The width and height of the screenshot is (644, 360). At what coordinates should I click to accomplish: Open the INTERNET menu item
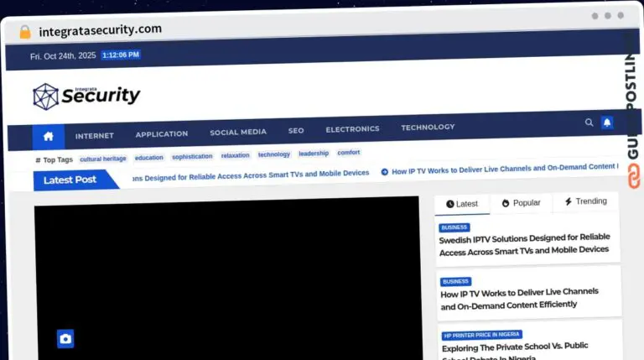pyautogui.click(x=95, y=136)
